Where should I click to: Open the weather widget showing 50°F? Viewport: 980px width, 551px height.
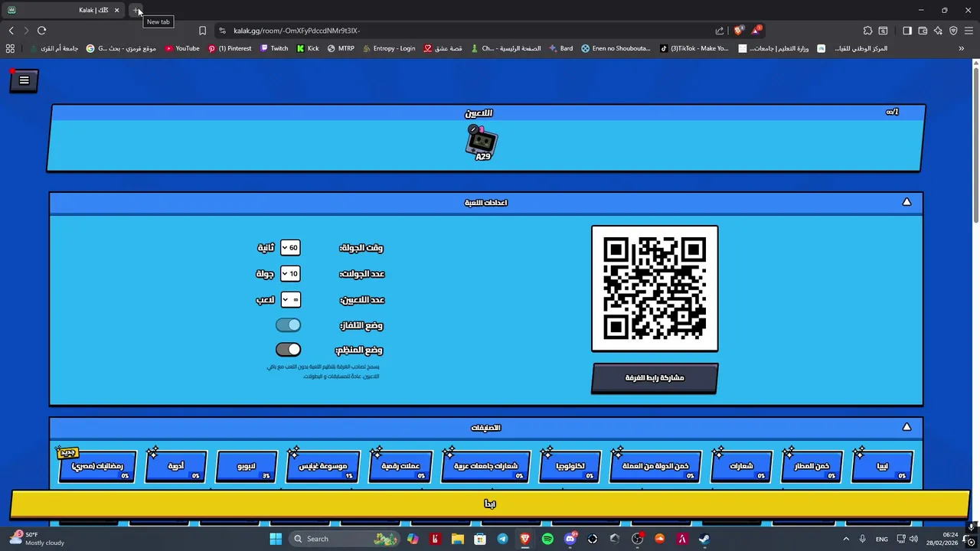(37, 539)
